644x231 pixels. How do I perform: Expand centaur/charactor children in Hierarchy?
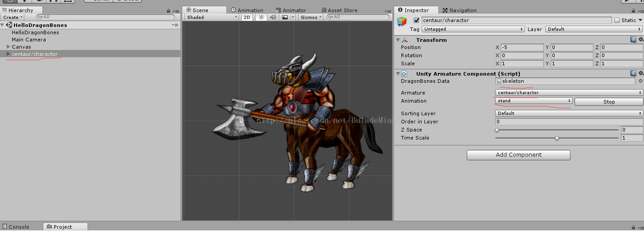coord(8,54)
